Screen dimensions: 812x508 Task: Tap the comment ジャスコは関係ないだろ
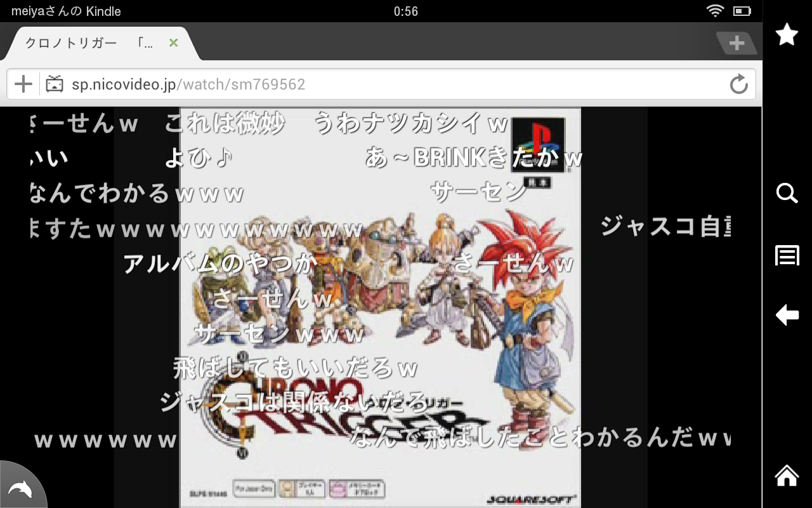click(294, 402)
